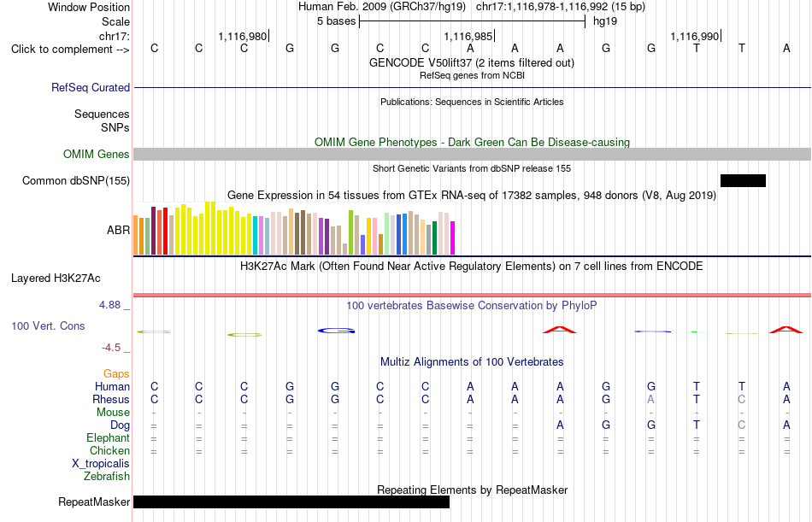Screen dimensions: 812x522
Task: Click the grayed A in Rhesus row
Action: pyautogui.click(x=651, y=399)
